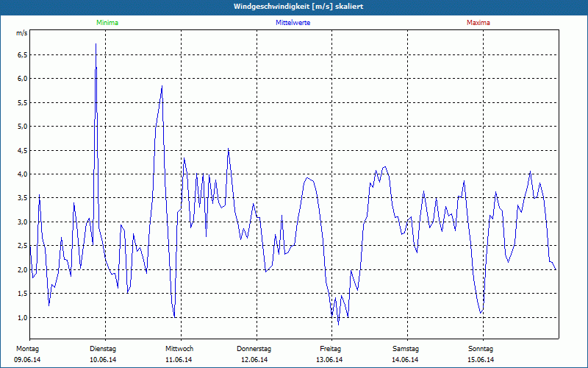
Task: Click the date 13.06.14
Action: coord(329,360)
